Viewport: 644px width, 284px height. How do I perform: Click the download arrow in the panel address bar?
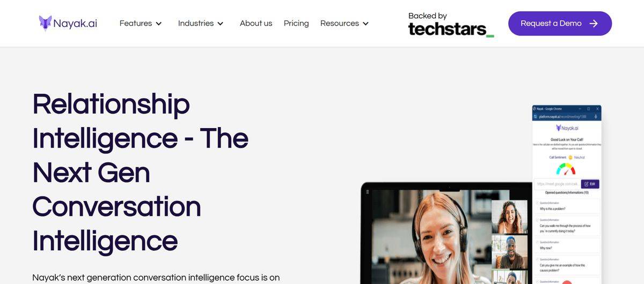coord(596,116)
